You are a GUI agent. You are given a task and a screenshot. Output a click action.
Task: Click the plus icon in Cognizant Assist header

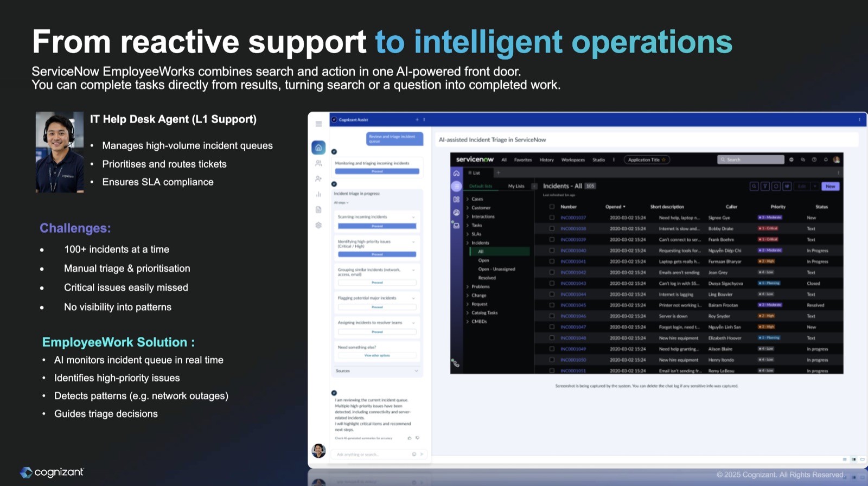[x=417, y=119]
